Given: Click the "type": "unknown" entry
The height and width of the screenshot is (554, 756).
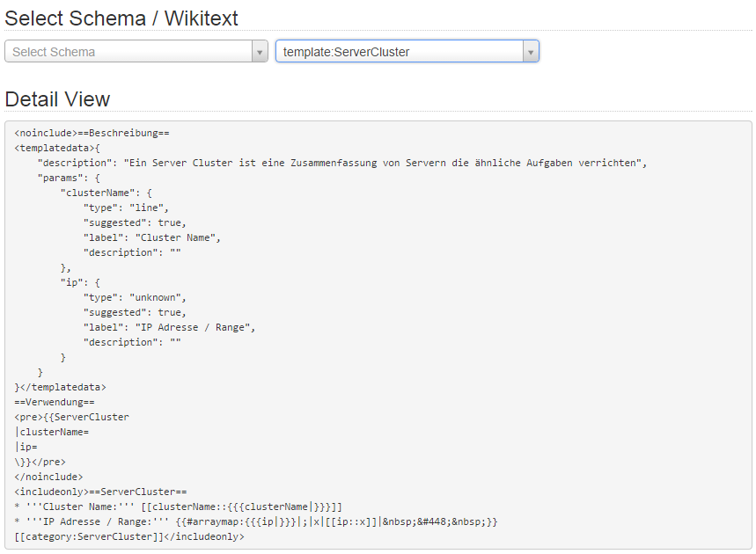Looking at the screenshot, I should click(x=135, y=297).
